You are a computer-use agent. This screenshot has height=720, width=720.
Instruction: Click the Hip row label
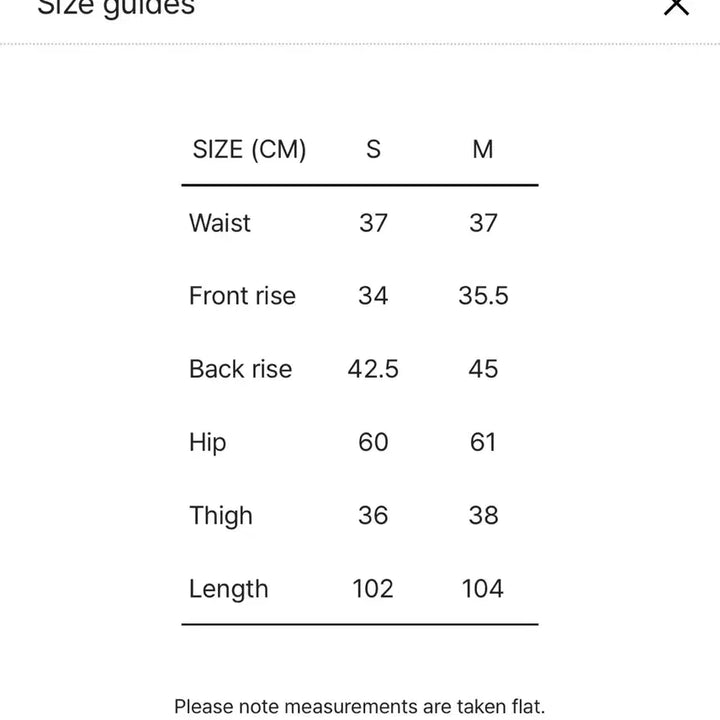(208, 443)
